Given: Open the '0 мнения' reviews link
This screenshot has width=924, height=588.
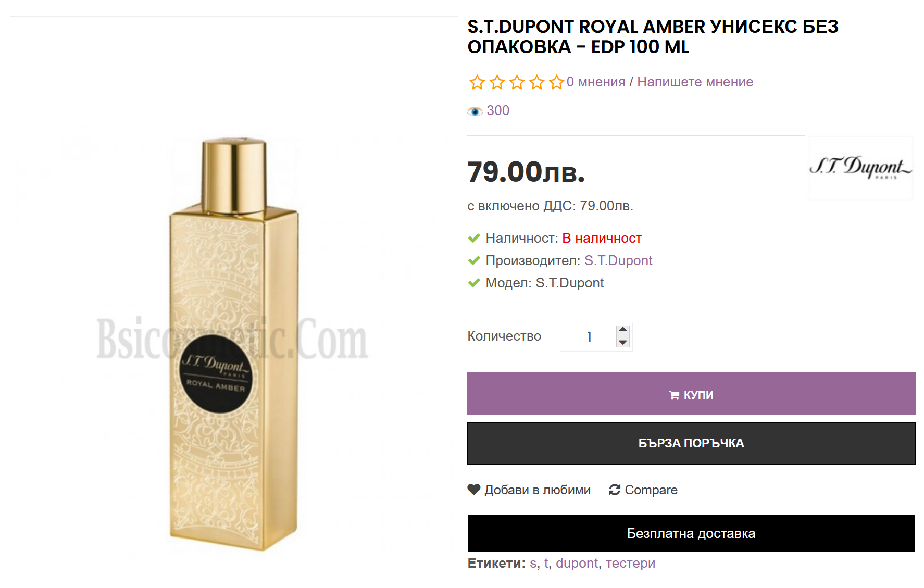Looking at the screenshot, I should tap(596, 82).
